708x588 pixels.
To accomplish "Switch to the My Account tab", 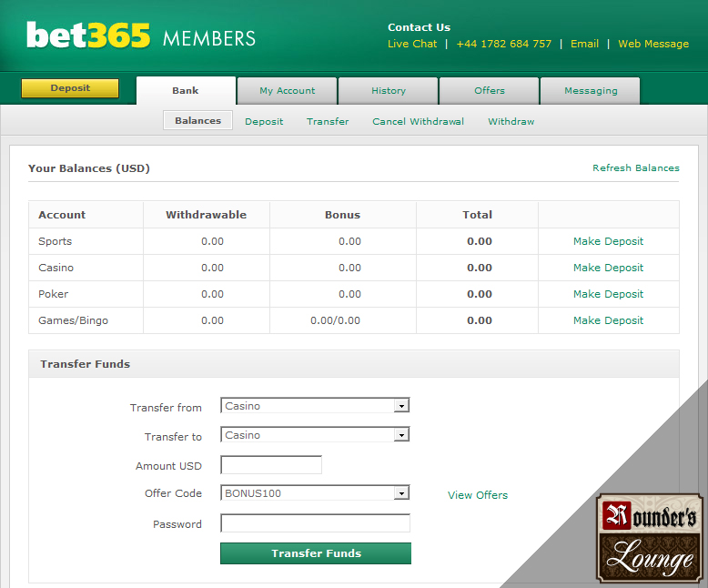I will [x=288, y=91].
